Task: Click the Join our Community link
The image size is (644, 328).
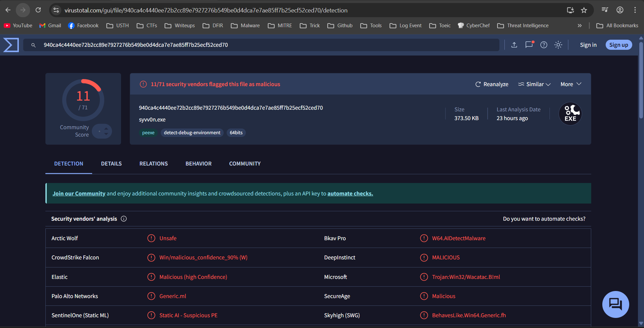Action: click(79, 194)
